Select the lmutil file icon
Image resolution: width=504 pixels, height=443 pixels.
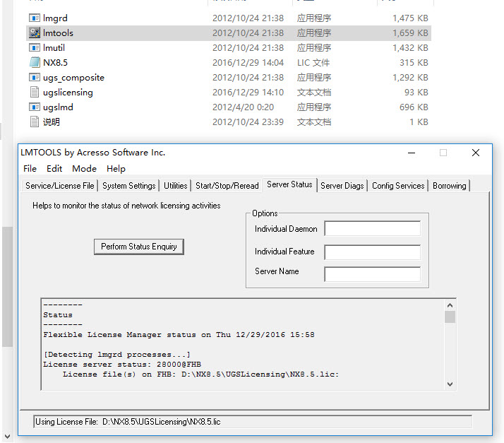pyautogui.click(x=35, y=47)
